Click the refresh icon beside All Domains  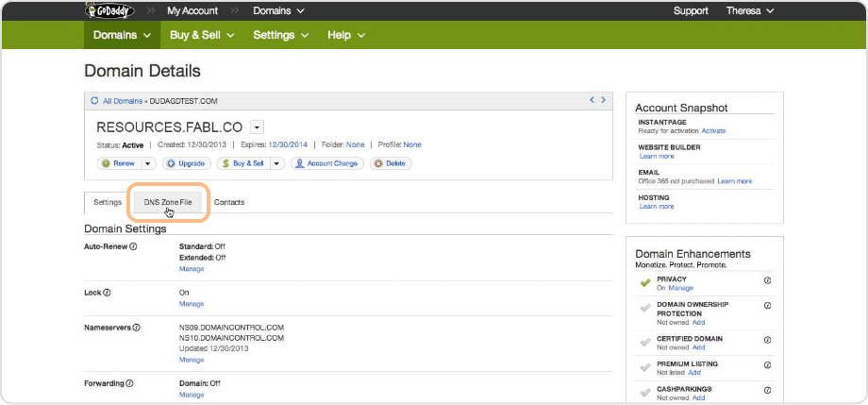click(94, 101)
